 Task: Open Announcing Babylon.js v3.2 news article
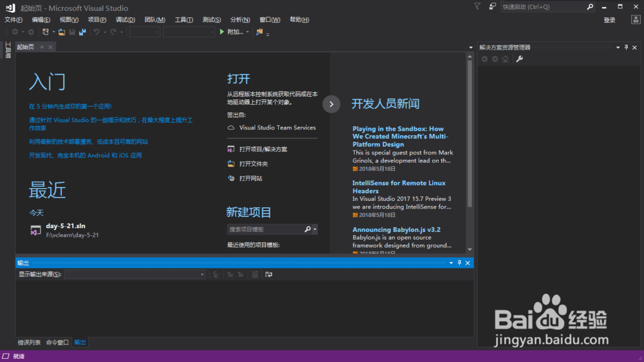click(x=396, y=230)
